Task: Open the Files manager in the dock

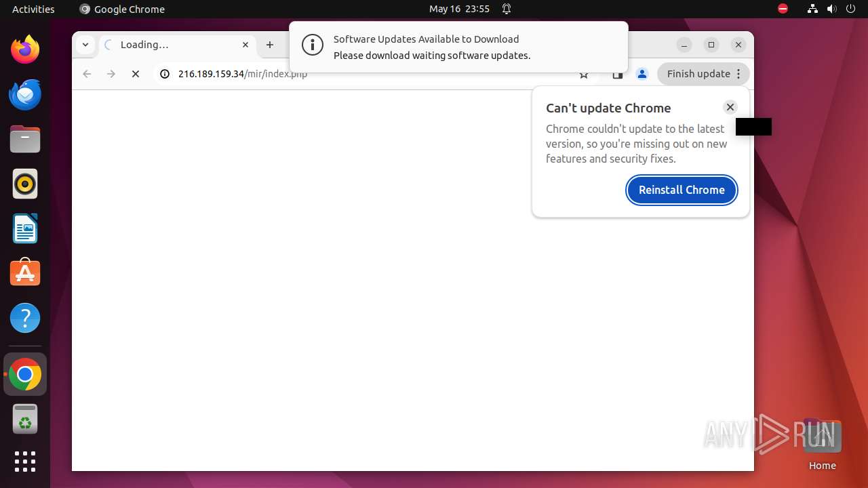Action: [25, 139]
